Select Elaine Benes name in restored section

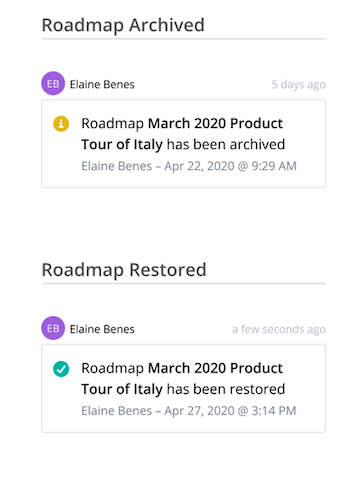[x=102, y=329]
